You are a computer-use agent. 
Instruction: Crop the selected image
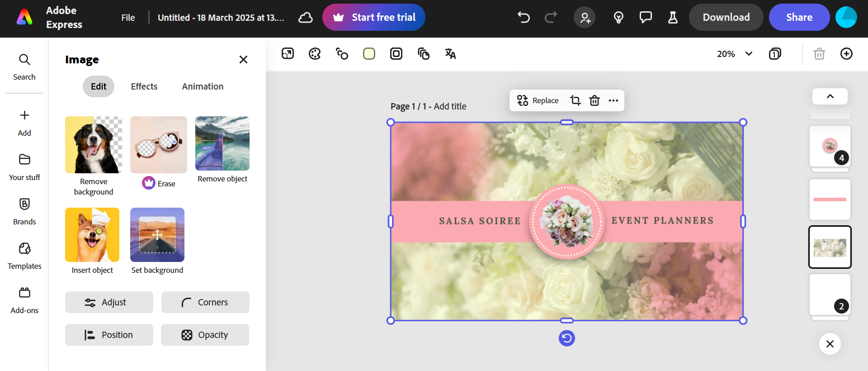pyautogui.click(x=575, y=100)
